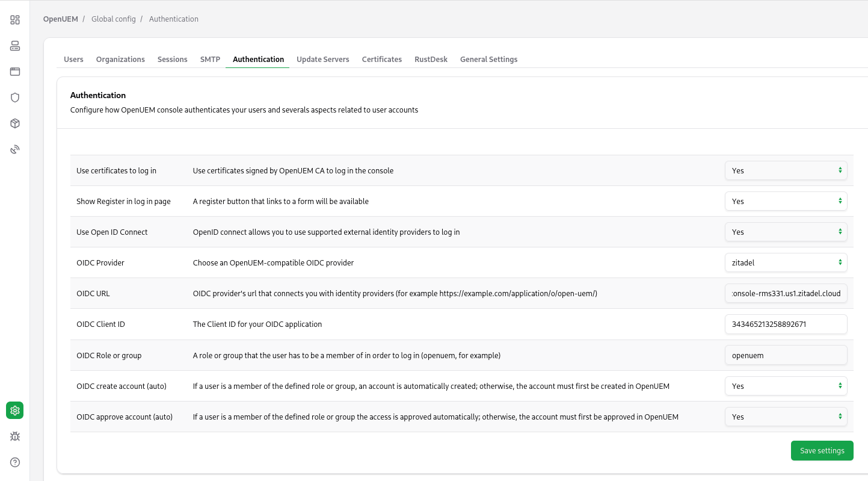Viewport: 868px width, 481px height.
Task: Click the OIDC Client ID input field
Action: [786, 324]
